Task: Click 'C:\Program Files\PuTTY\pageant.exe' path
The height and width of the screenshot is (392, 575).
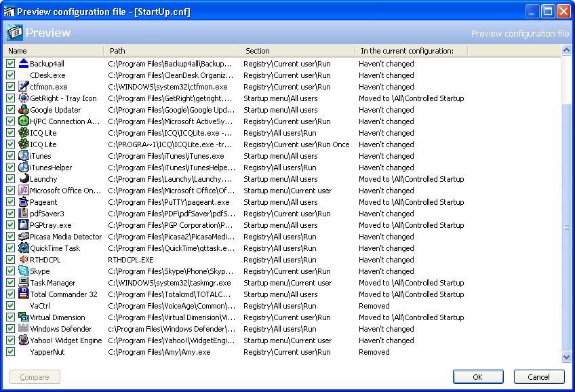Action: pos(169,202)
